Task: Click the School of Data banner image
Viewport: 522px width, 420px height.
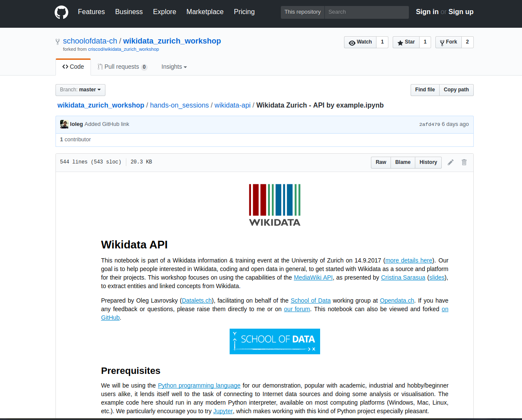Action: pyautogui.click(x=275, y=341)
